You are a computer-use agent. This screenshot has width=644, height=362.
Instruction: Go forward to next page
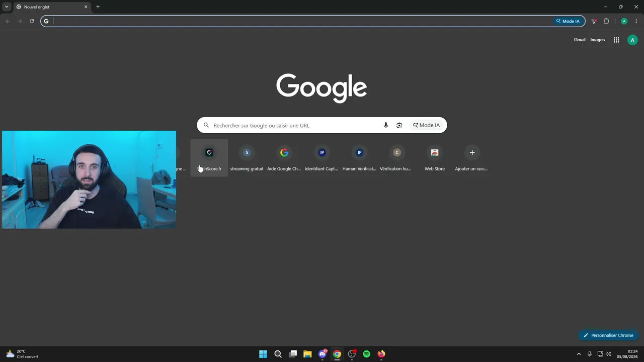pyautogui.click(x=20, y=21)
